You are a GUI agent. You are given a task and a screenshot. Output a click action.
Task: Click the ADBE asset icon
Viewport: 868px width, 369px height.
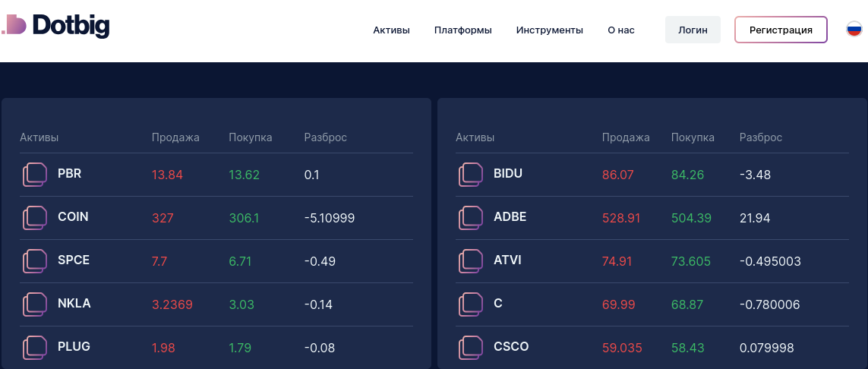coord(470,218)
